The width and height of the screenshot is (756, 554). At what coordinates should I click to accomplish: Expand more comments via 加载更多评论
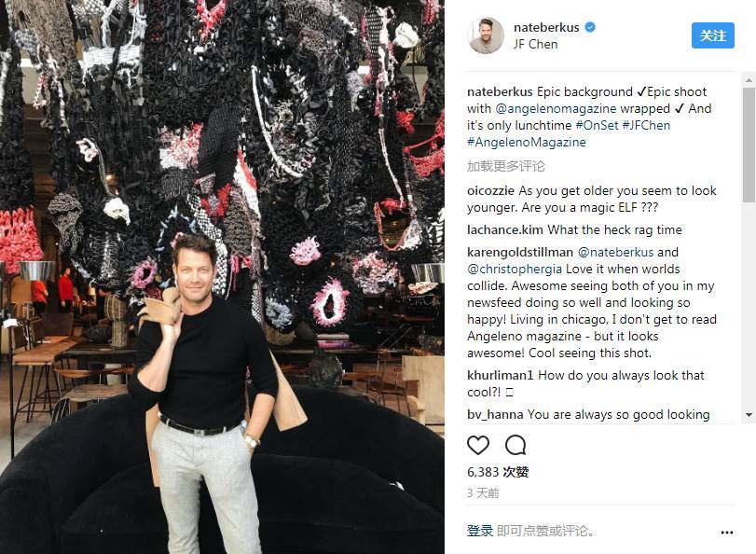coord(506,167)
